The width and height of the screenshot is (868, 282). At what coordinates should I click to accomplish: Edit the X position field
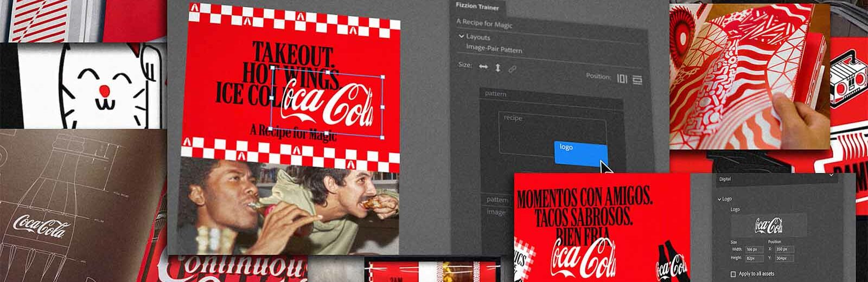(784, 249)
